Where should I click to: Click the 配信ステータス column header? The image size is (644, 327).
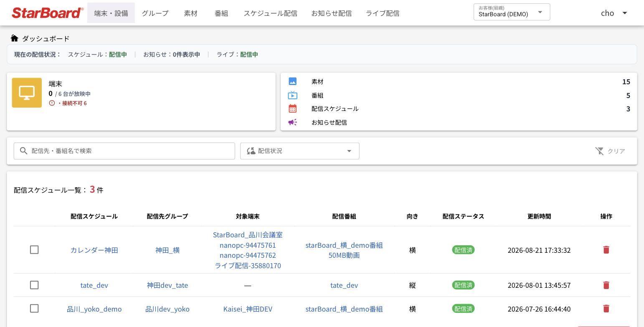(x=463, y=216)
